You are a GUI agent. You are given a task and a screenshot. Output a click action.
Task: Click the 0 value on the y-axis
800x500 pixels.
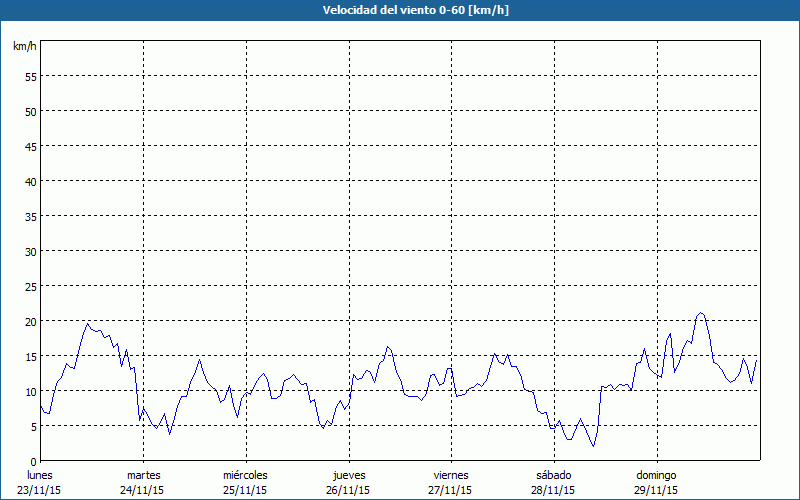point(33,461)
